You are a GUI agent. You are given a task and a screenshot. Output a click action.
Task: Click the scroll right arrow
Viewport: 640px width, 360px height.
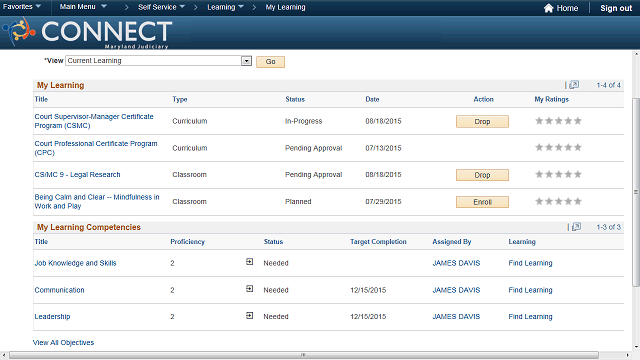pos(627,355)
